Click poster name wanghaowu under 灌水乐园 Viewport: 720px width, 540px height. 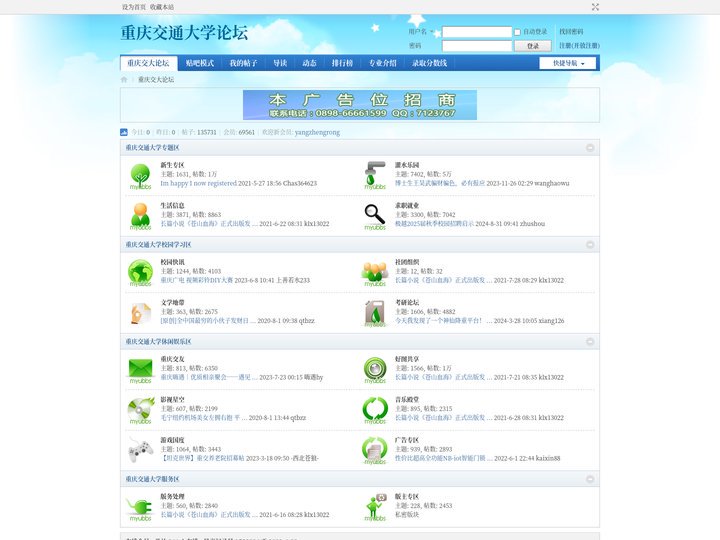coord(551,183)
